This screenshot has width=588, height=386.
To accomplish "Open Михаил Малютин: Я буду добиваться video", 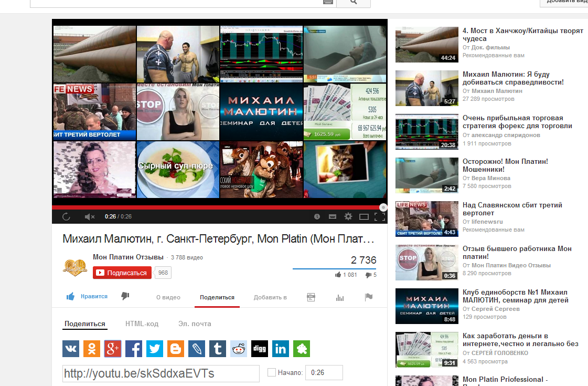I will coord(513,78).
